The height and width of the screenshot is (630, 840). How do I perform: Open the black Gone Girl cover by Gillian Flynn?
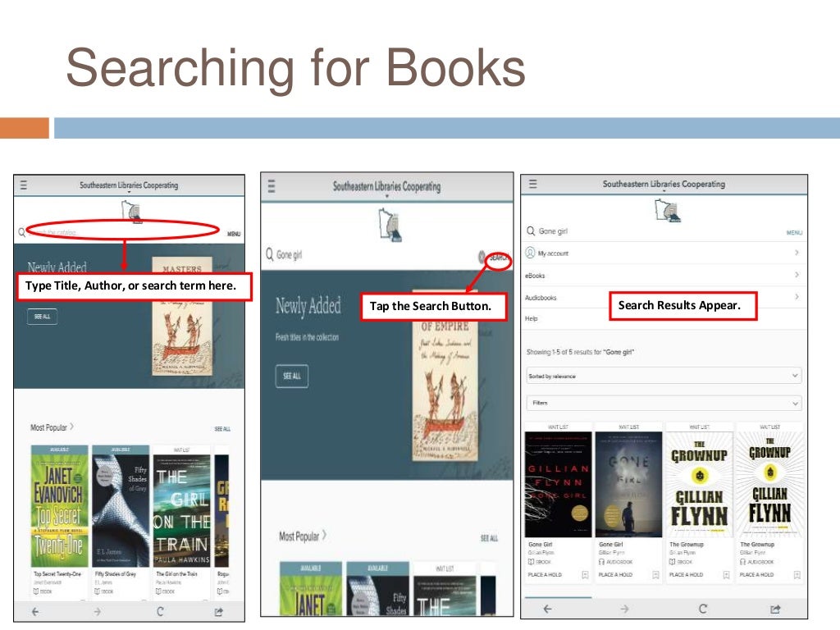click(x=558, y=484)
